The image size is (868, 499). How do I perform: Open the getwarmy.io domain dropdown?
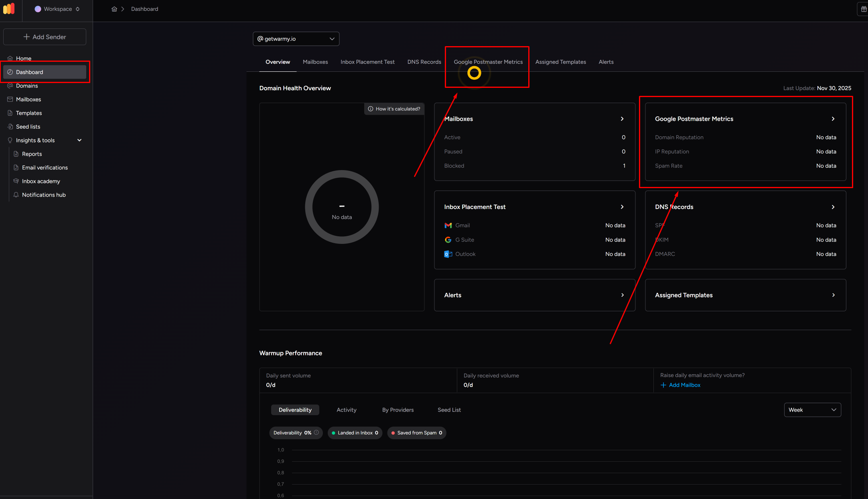[296, 39]
